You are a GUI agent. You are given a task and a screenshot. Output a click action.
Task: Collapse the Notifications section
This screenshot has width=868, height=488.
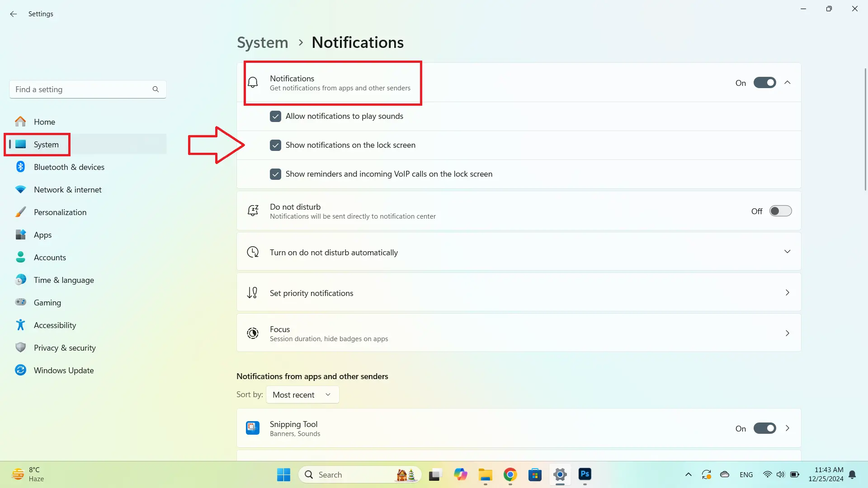(788, 82)
